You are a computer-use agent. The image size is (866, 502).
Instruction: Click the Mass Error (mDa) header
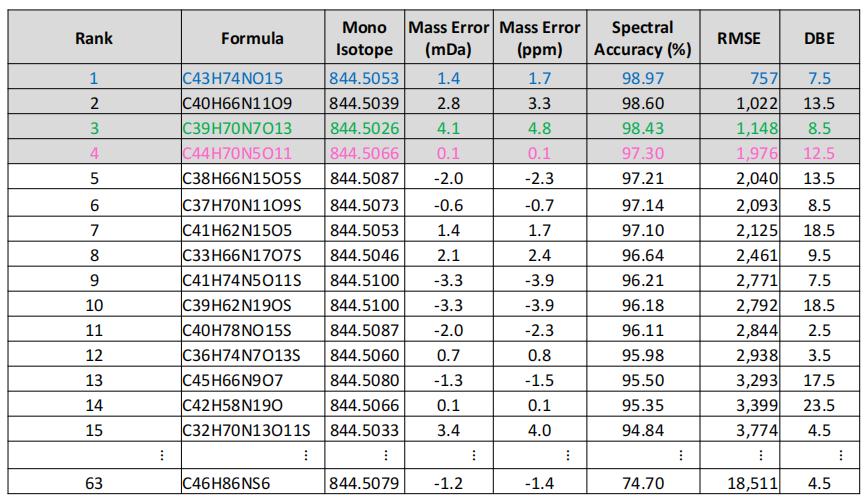(448, 39)
